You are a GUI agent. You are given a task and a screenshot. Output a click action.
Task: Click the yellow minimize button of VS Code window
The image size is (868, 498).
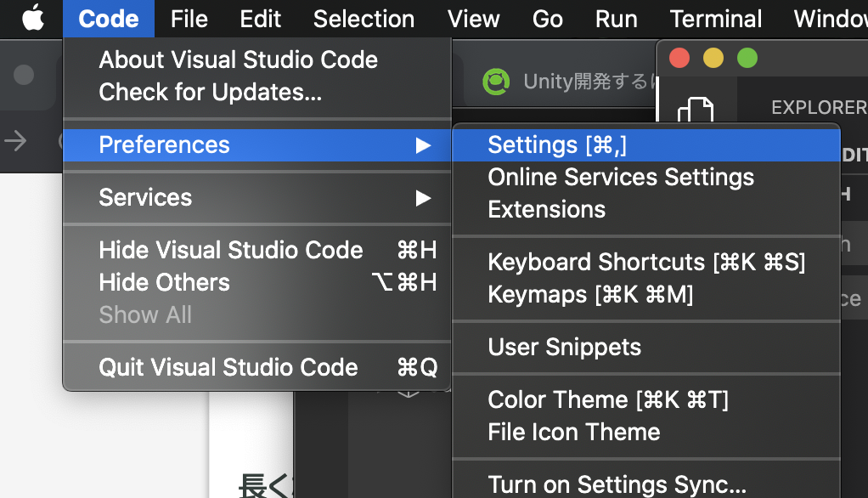(713, 58)
